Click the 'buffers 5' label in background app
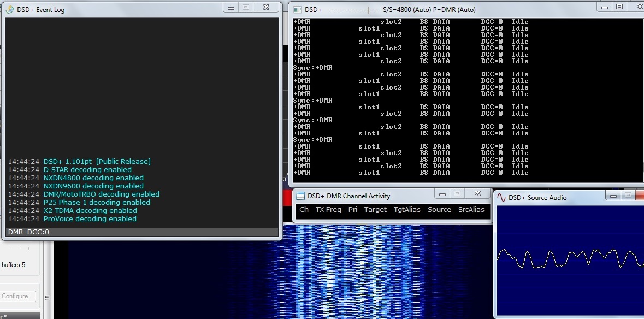The width and height of the screenshot is (644, 319). [14, 265]
